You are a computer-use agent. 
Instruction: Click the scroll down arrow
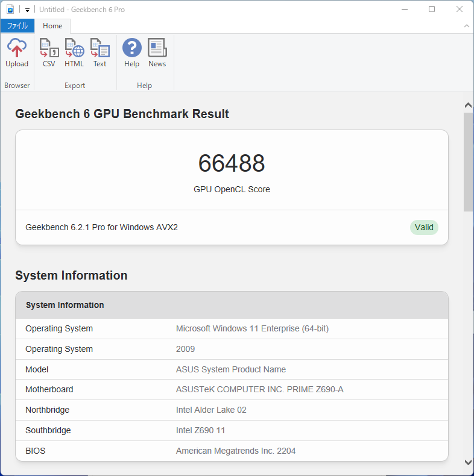tap(468, 462)
